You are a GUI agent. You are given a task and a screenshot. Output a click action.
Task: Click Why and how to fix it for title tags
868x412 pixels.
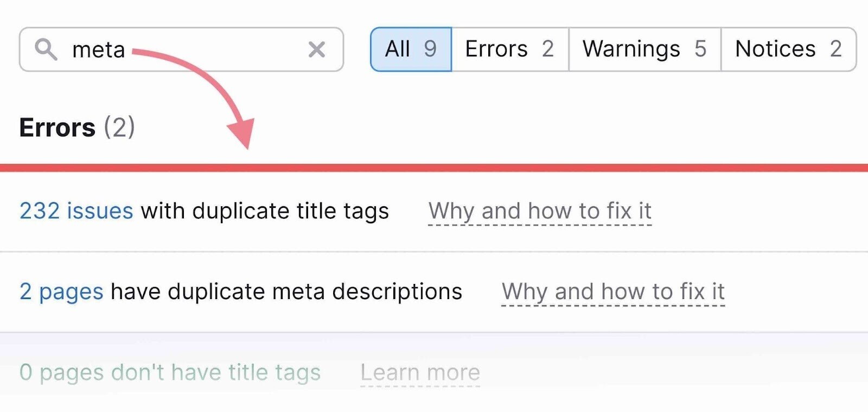coord(540,211)
